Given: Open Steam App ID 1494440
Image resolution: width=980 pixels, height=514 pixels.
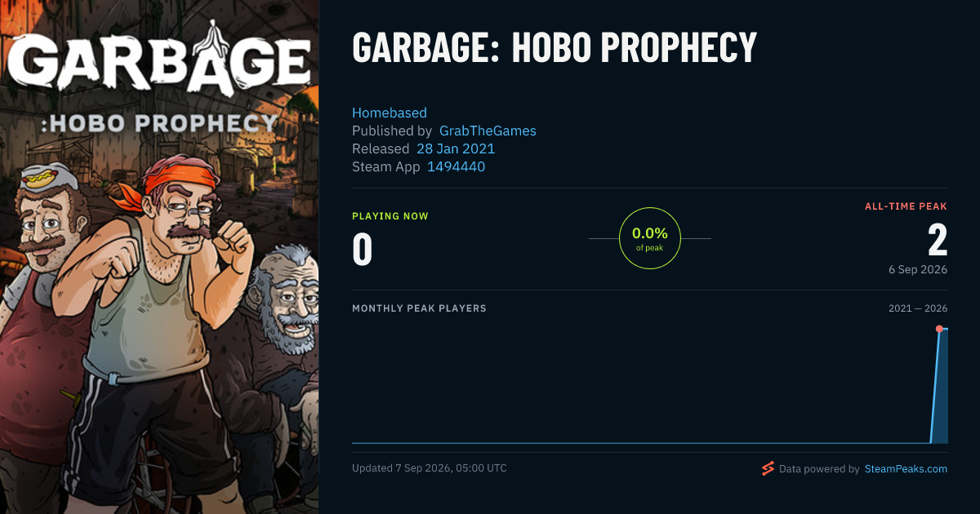Looking at the screenshot, I should 456,166.
